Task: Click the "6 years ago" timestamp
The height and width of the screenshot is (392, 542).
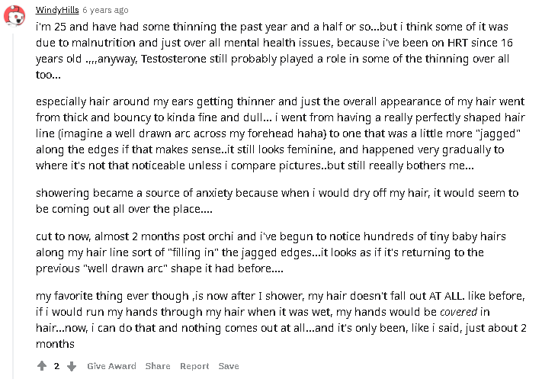Action: [x=105, y=11]
